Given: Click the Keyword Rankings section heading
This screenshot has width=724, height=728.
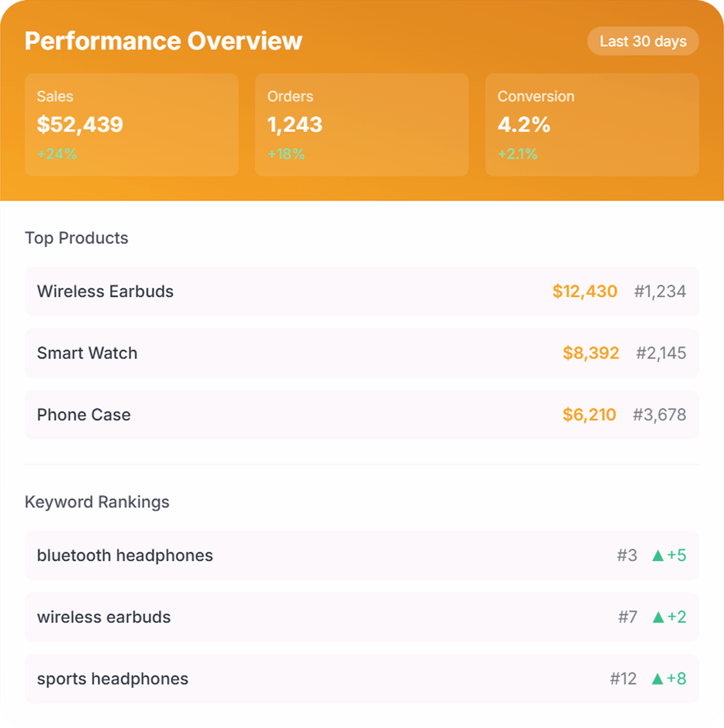Looking at the screenshot, I should [97, 502].
